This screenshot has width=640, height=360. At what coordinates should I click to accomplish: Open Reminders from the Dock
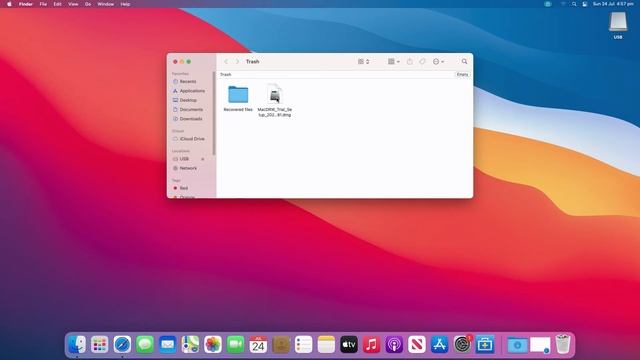(x=303, y=344)
